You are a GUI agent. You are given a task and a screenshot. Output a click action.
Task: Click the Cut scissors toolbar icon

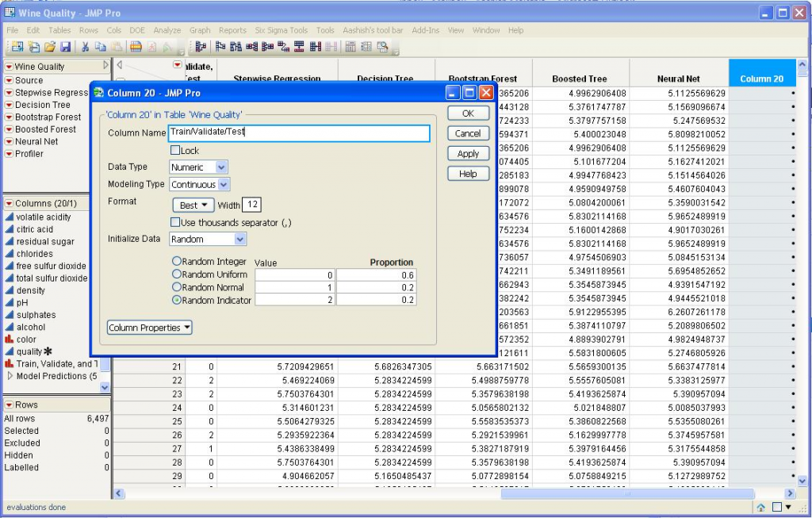(85, 48)
